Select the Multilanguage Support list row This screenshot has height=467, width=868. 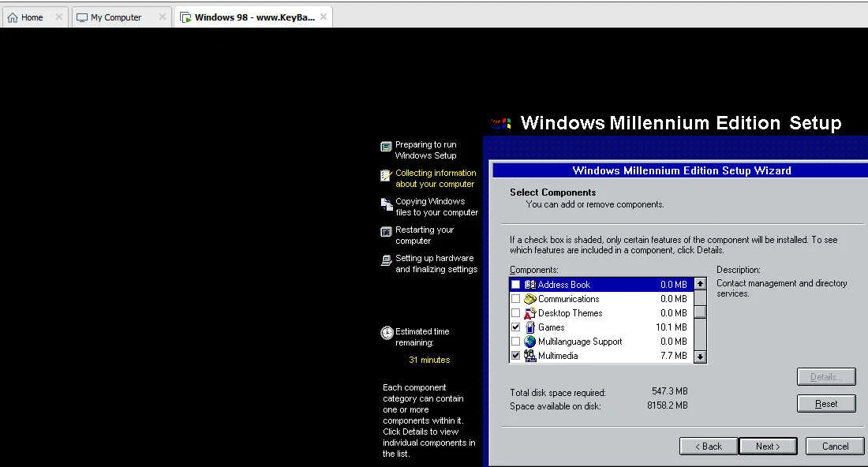click(x=601, y=342)
